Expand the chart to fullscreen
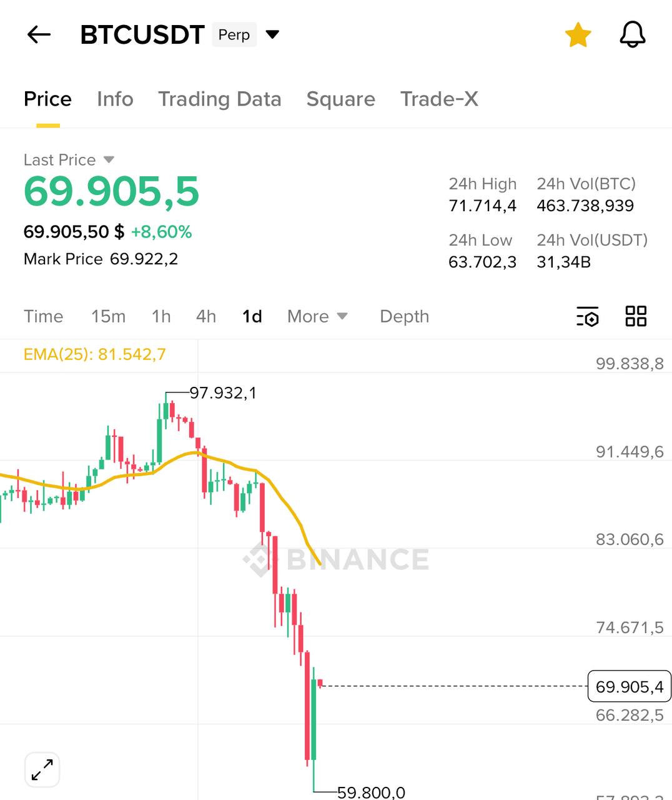Image resolution: width=672 pixels, height=800 pixels. click(x=41, y=770)
